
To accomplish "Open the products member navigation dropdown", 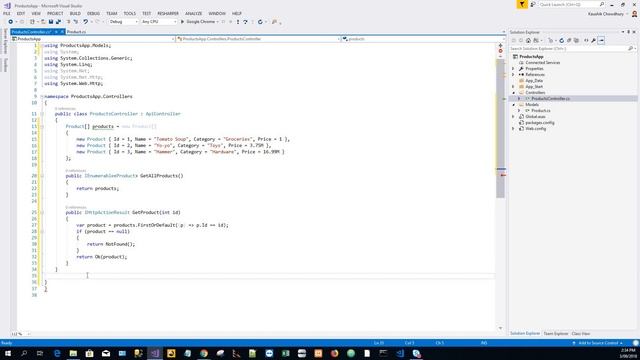I will [x=424, y=39].
